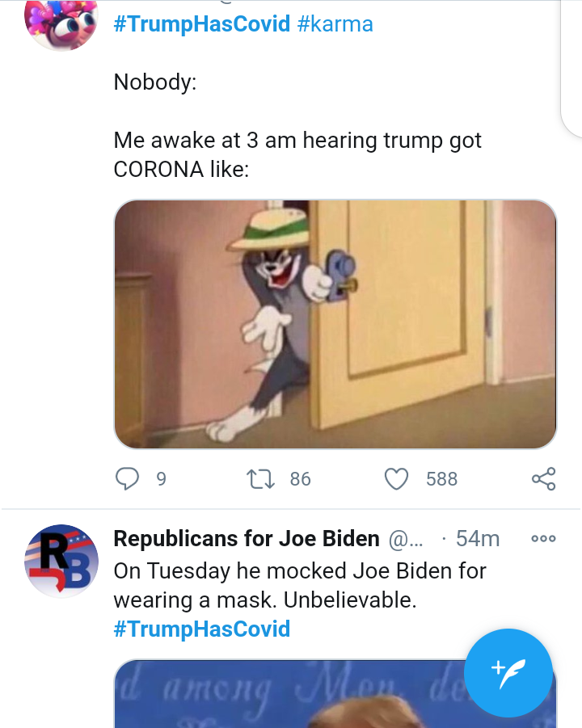This screenshot has width=582, height=728.
Task: Open the Republicans for Joe Biden account name
Action: point(247,539)
